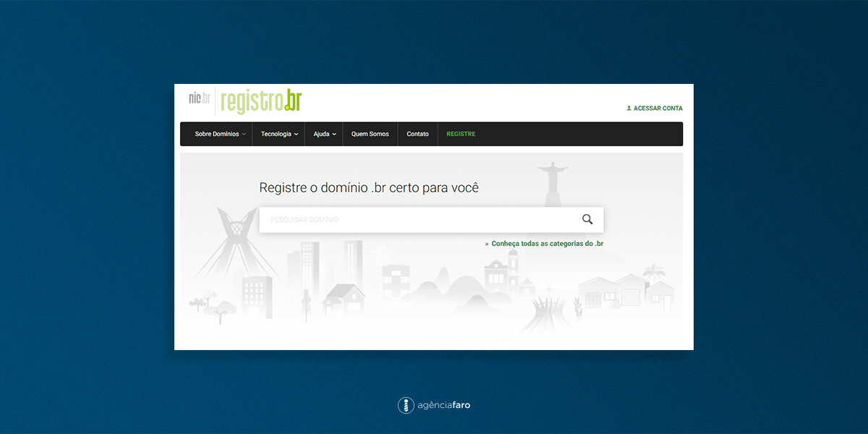Open Conheça todas as categorias do .br
This screenshot has width=868, height=434.
point(548,244)
